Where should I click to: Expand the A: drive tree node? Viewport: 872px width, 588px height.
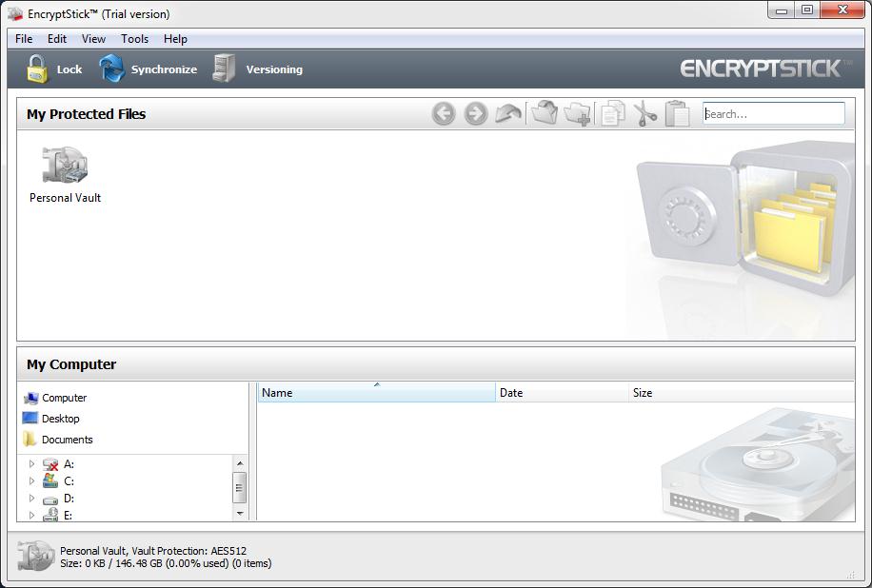[31, 463]
